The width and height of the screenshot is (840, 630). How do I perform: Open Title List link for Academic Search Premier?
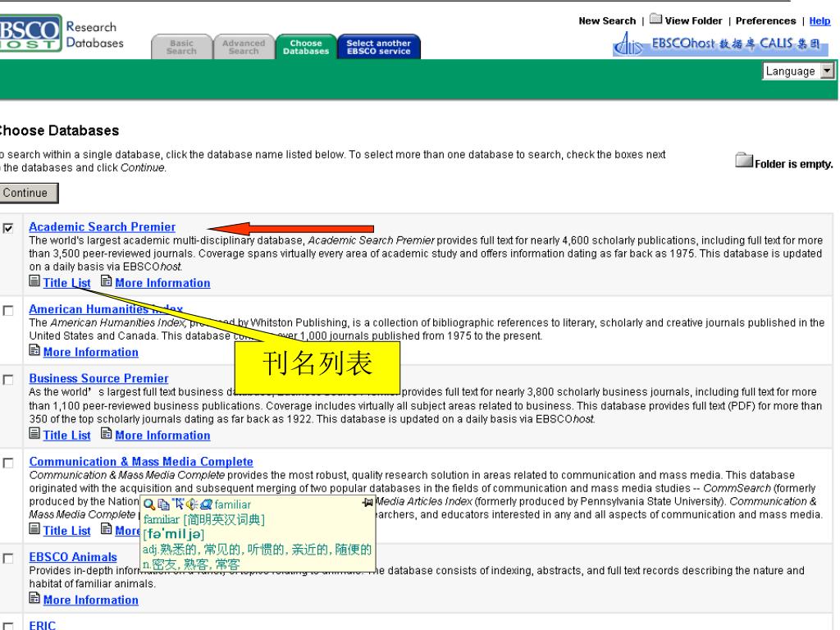tap(67, 283)
